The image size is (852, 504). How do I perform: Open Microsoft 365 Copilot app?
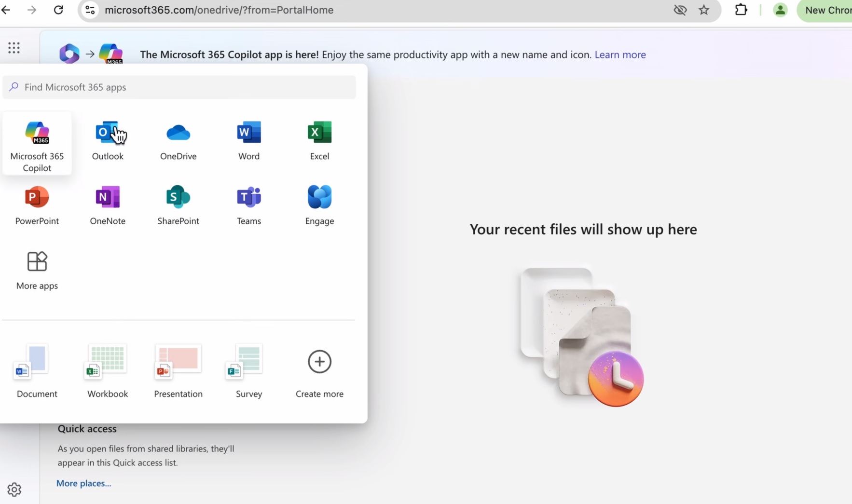point(37,144)
